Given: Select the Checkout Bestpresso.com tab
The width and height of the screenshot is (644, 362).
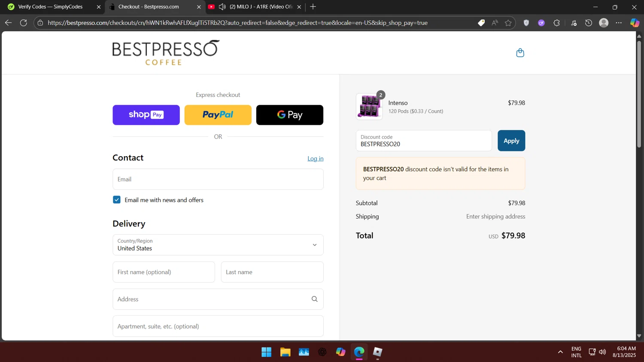Looking at the screenshot, I should pos(149,7).
